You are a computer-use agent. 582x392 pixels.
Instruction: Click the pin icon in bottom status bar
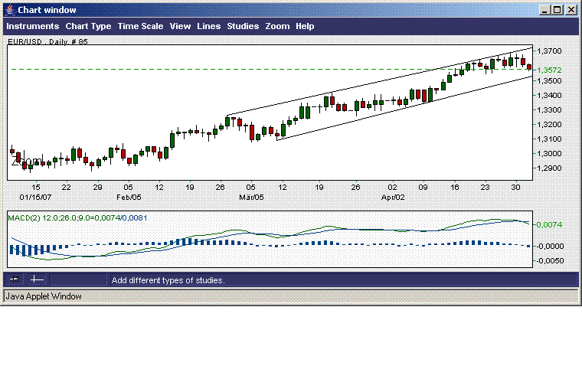[x=14, y=279]
